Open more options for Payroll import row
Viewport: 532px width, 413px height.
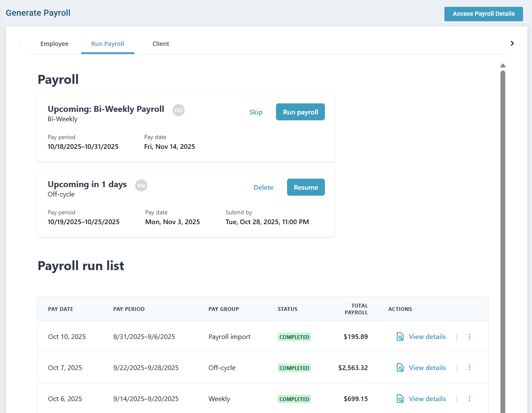click(469, 337)
